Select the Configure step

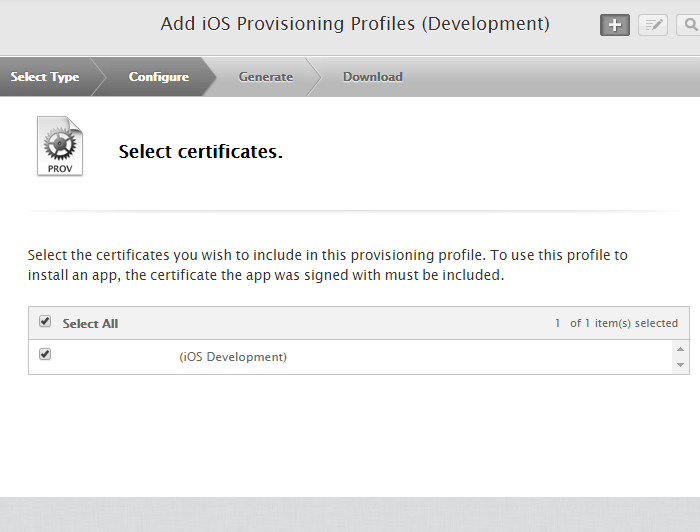pyautogui.click(x=158, y=77)
